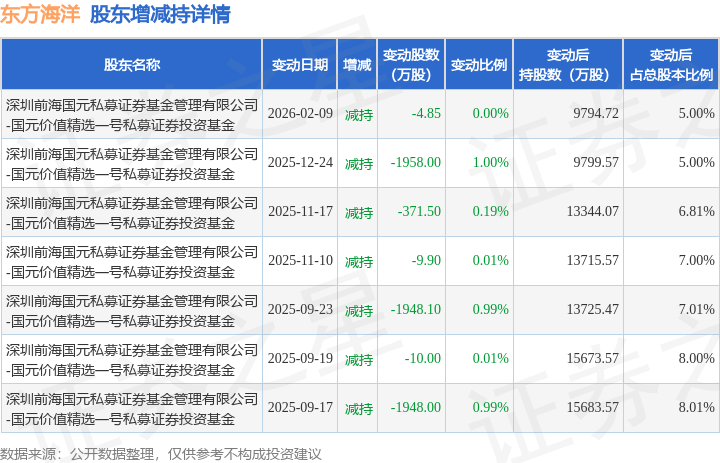Screen dimensions: 720x463
Task: Click the 0.01% ratio in the 2025-09-19 row
Action: point(490,358)
